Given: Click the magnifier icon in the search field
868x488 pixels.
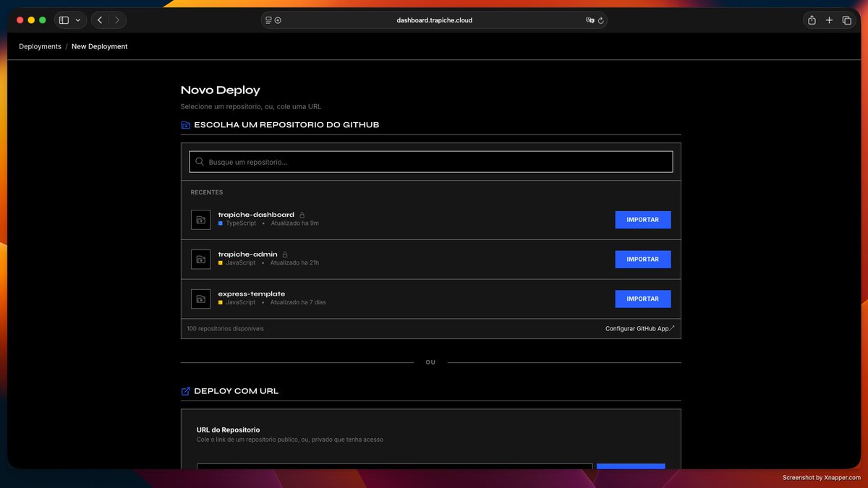Looking at the screenshot, I should pyautogui.click(x=200, y=162).
